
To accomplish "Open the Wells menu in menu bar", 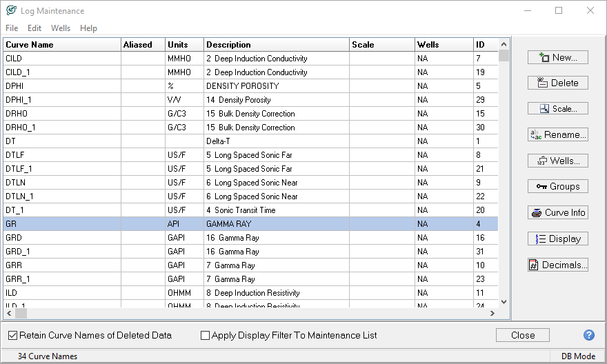I will (x=61, y=28).
